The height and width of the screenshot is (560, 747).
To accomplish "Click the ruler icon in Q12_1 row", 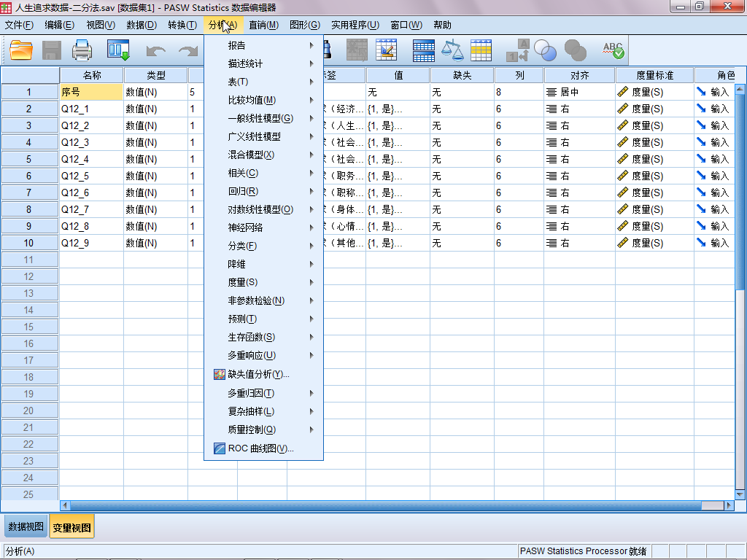I will coord(622,109).
